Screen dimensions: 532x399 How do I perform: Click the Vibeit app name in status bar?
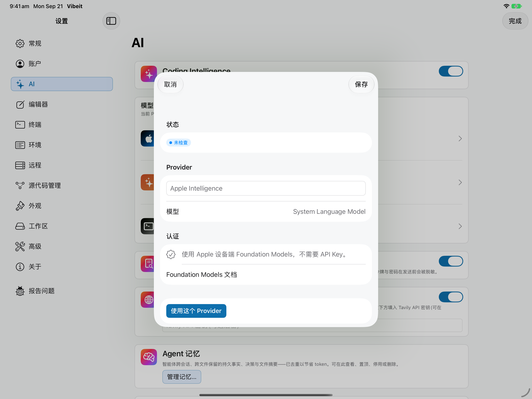75,6
